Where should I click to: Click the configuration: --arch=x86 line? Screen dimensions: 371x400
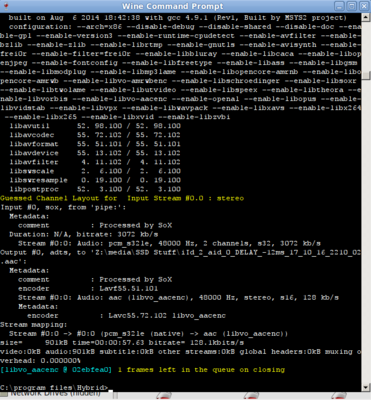185,27
